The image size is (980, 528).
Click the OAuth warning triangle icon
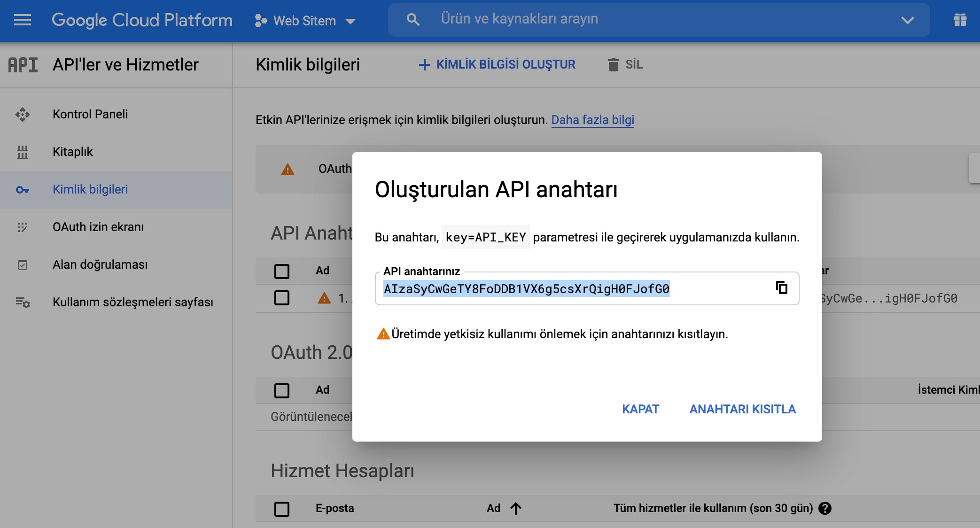click(x=288, y=169)
